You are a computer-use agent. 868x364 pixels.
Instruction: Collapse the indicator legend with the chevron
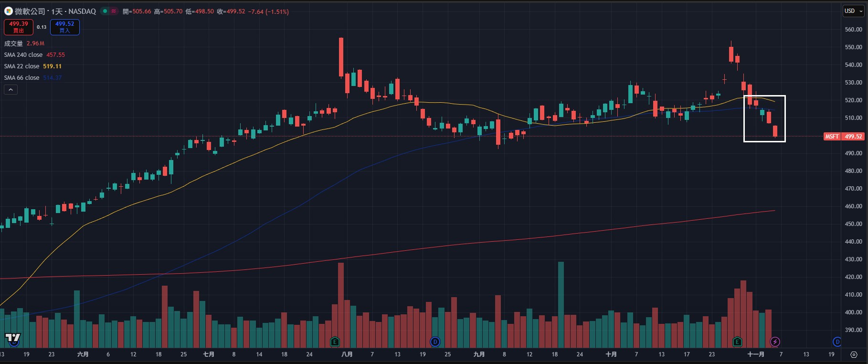11,89
